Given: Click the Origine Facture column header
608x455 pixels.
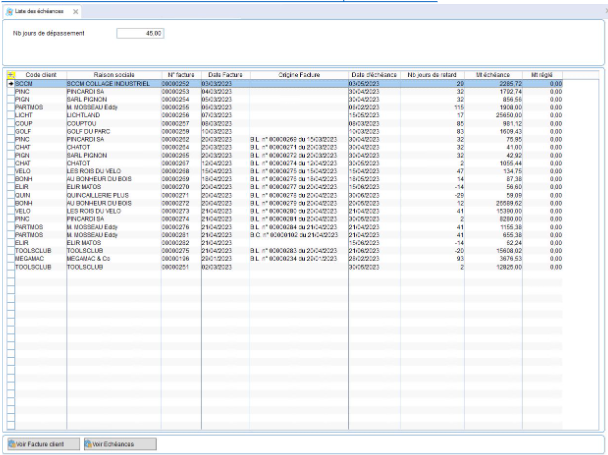Looking at the screenshot, I should pyautogui.click(x=298, y=74).
